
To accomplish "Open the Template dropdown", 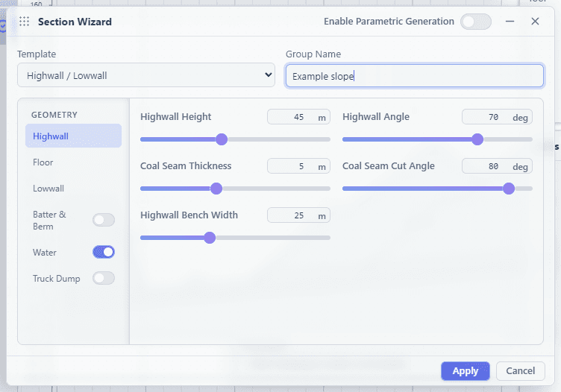I will (146, 75).
